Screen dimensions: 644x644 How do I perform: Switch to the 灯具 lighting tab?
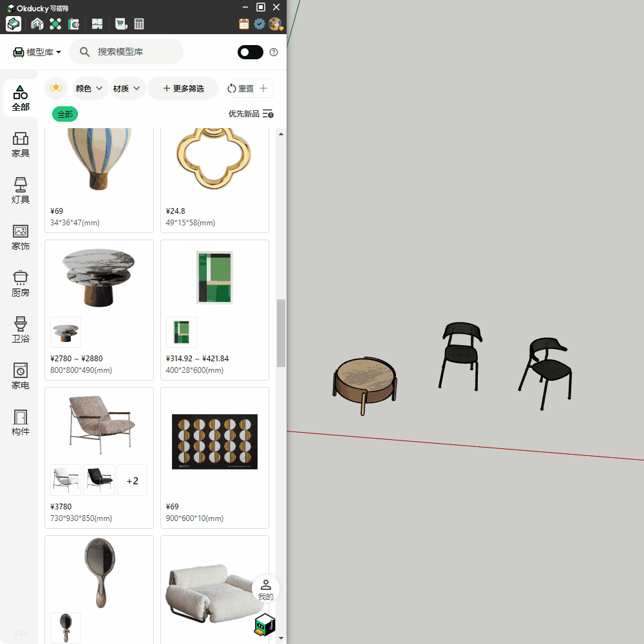click(21, 191)
